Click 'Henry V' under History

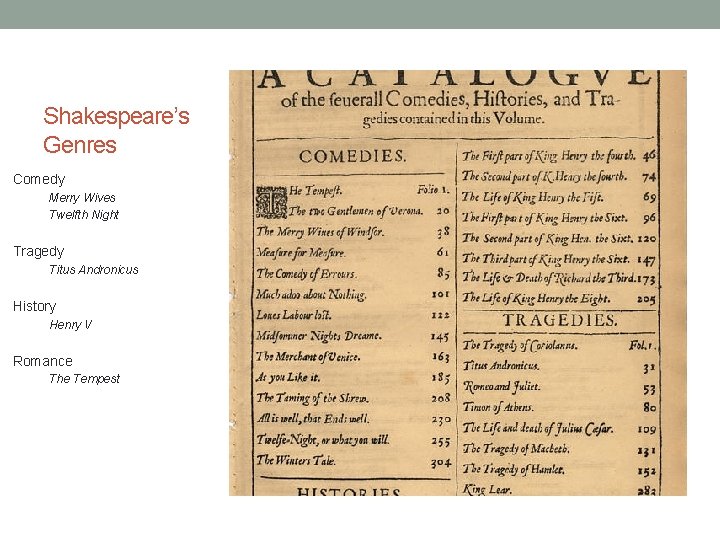[x=70, y=325]
